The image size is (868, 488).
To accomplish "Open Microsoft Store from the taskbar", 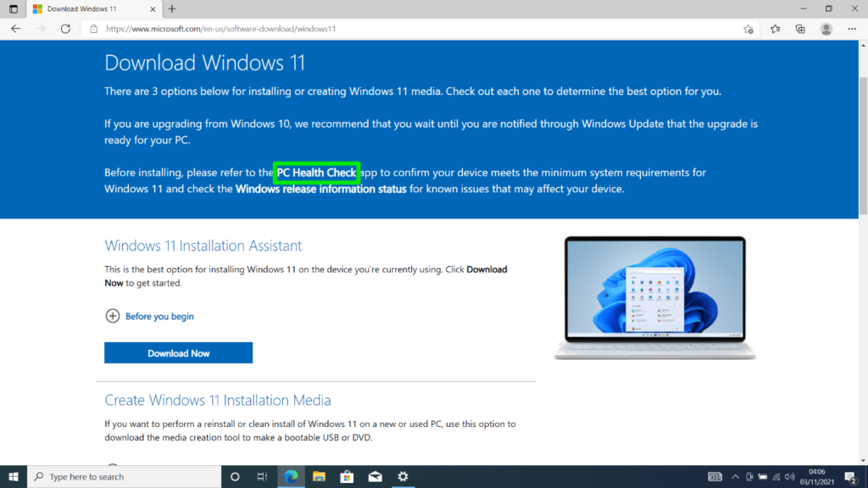I will (x=347, y=476).
